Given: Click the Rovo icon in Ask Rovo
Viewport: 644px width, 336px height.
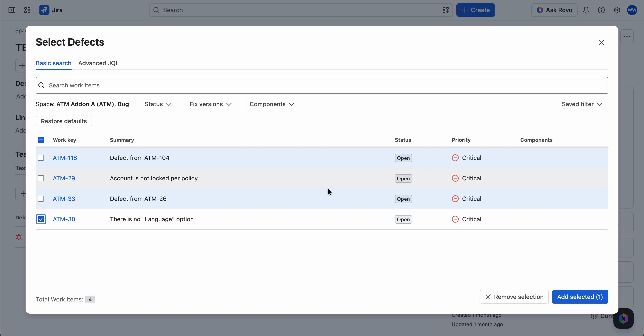Looking at the screenshot, I should (540, 10).
